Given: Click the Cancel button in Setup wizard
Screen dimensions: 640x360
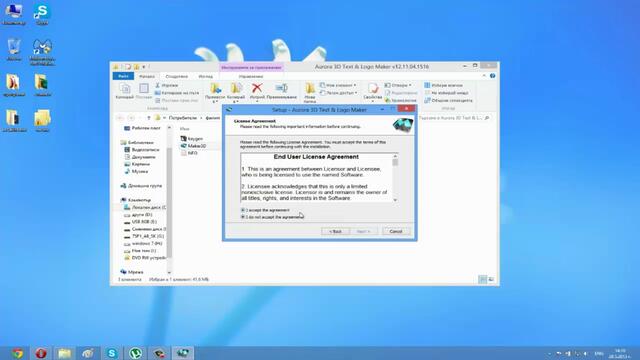Looking at the screenshot, I should [x=396, y=231].
